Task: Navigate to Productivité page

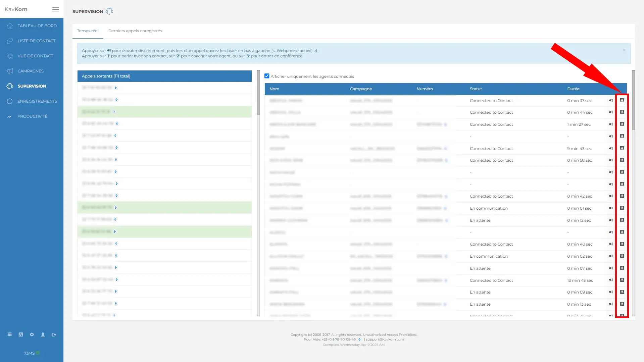Action: [x=32, y=116]
